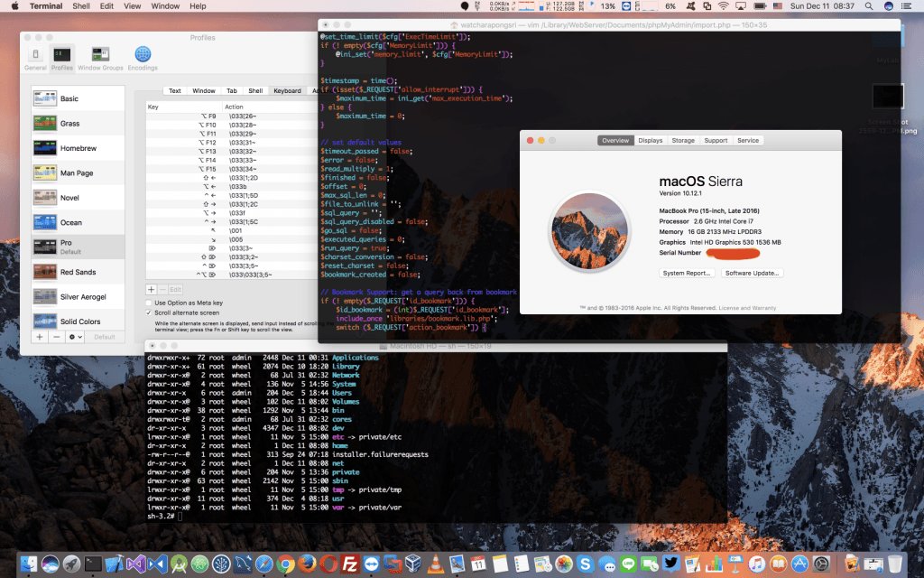924x578 pixels.
Task: Open the Support tab in About window
Action: pyautogui.click(x=716, y=140)
